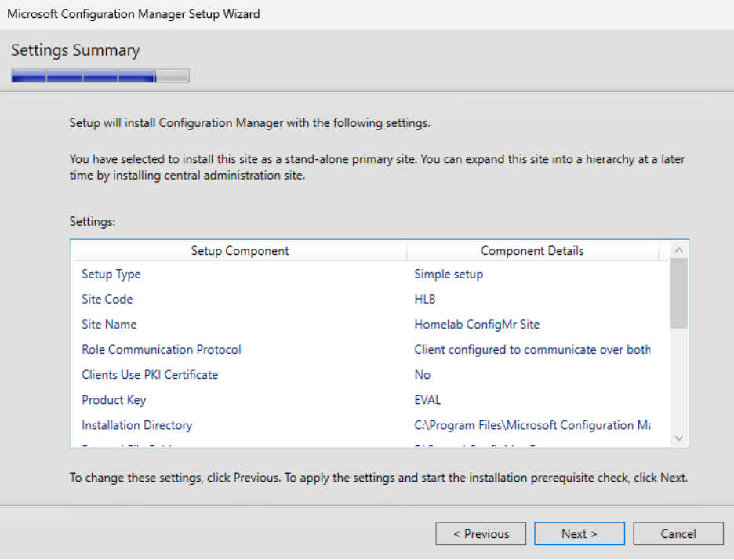The image size is (734, 560).
Task: Click the Simple setup detail value
Action: pos(448,274)
